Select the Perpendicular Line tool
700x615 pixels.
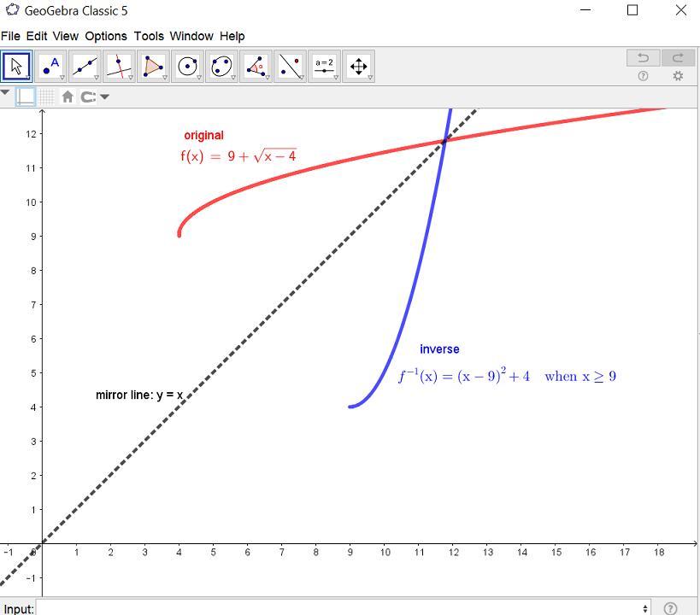pyautogui.click(x=119, y=67)
